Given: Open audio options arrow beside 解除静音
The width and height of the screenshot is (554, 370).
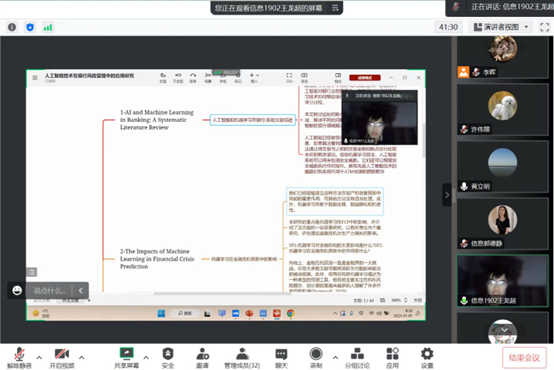Looking at the screenshot, I should click(39, 357).
